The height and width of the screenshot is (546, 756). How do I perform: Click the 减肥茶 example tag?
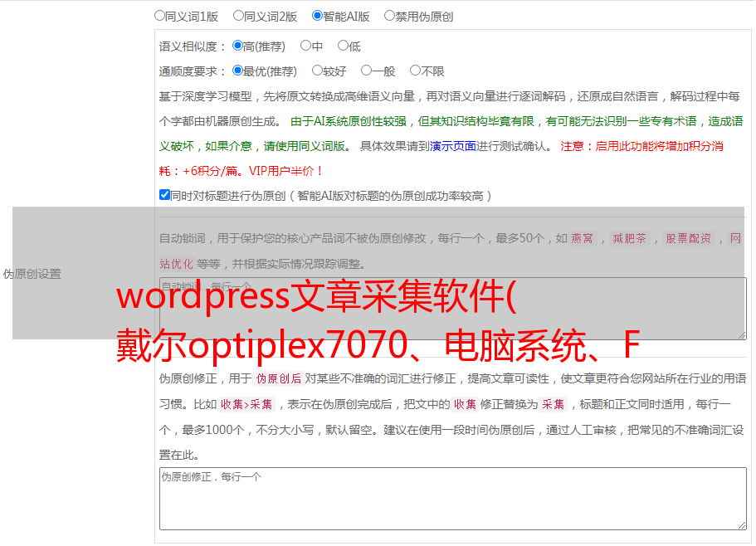(630, 238)
